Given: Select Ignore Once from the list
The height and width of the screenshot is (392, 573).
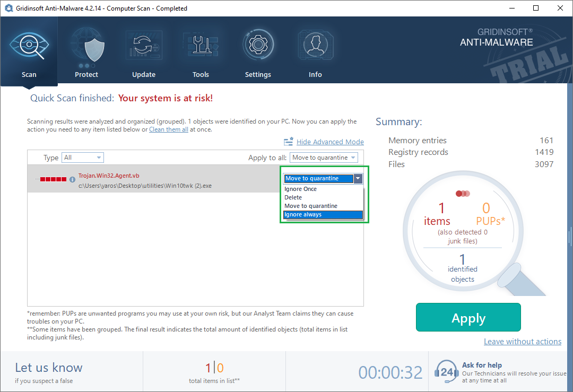Looking at the screenshot, I should pyautogui.click(x=301, y=189).
